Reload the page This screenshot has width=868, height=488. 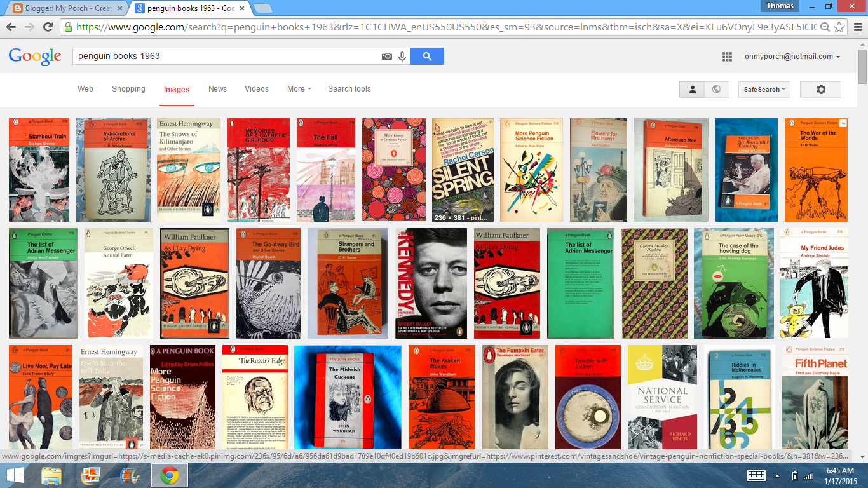[x=48, y=27]
